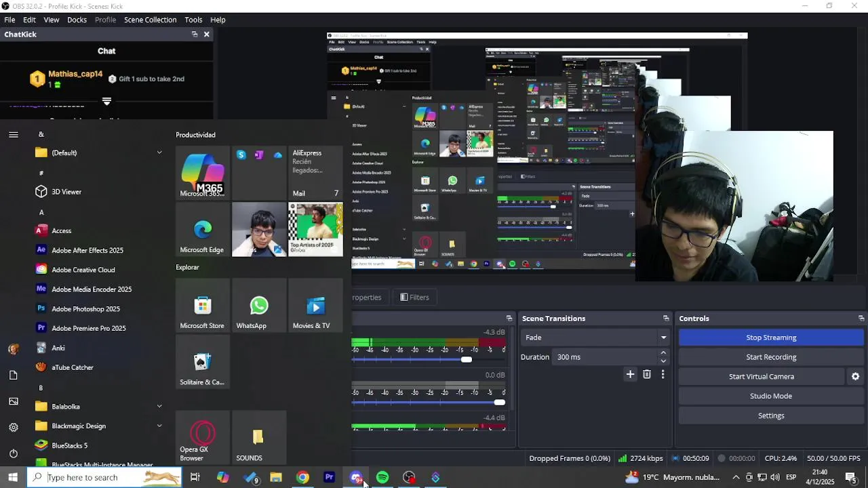868x488 pixels.
Task: Click Start Virtual Camera
Action: (762, 377)
